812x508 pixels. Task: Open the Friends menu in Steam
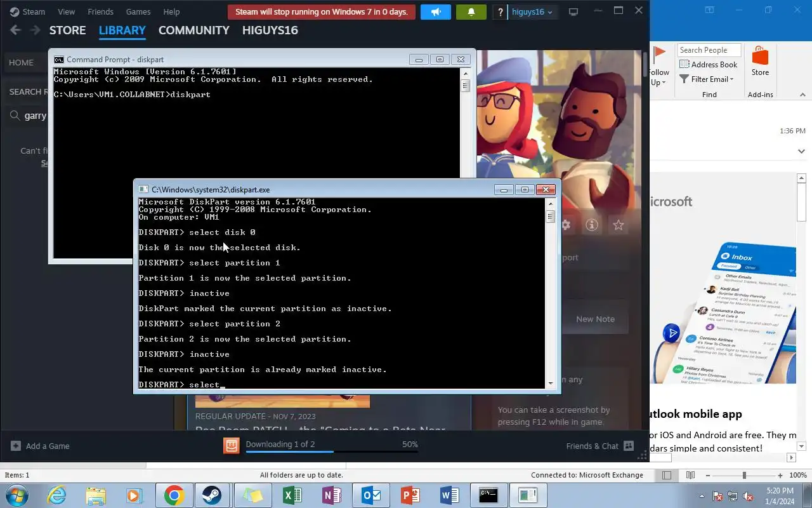pyautogui.click(x=100, y=11)
